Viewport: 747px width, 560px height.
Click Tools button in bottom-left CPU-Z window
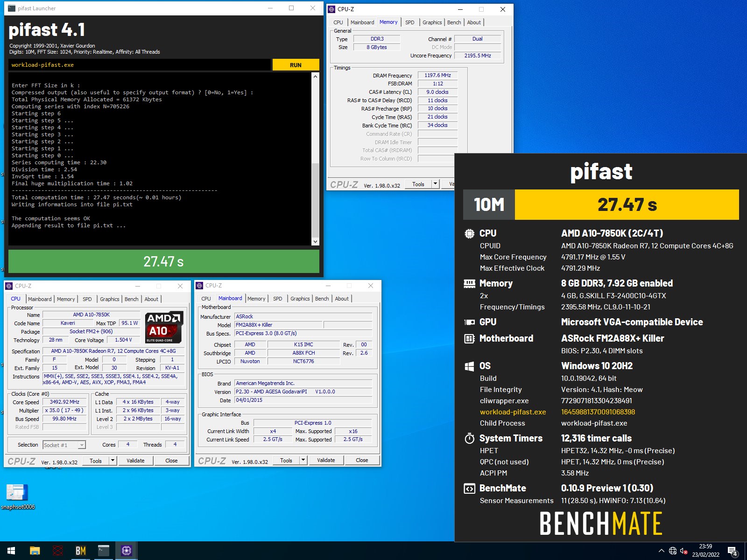click(x=96, y=461)
